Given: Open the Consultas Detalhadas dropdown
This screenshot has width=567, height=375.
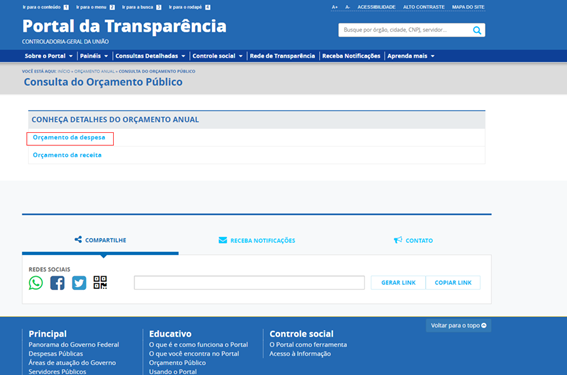Looking at the screenshot, I should coord(150,56).
